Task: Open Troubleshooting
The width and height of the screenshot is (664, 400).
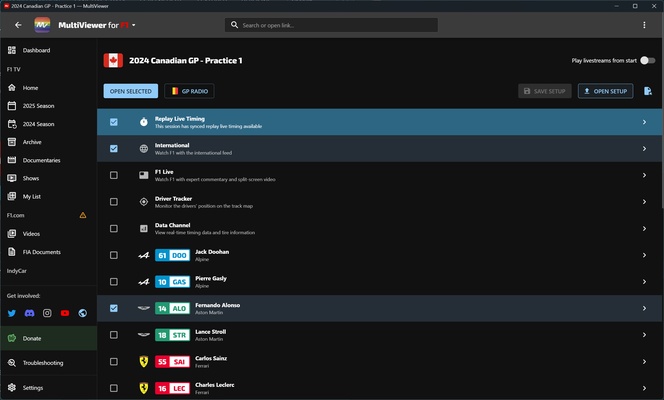Action: point(48,363)
